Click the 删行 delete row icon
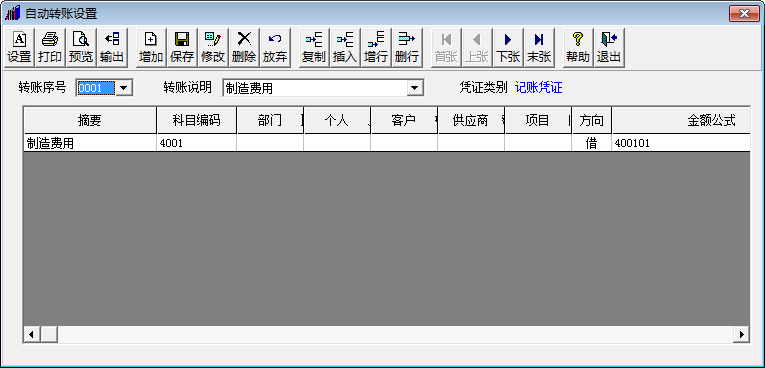 tap(407, 47)
